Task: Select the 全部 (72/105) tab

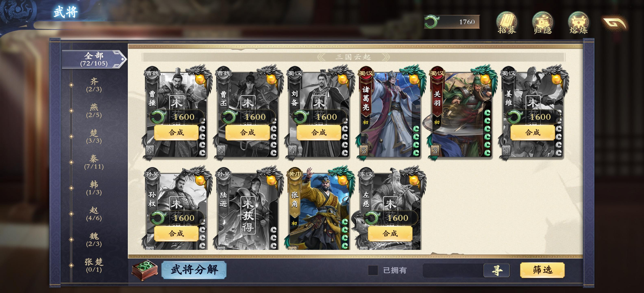Action: click(94, 59)
